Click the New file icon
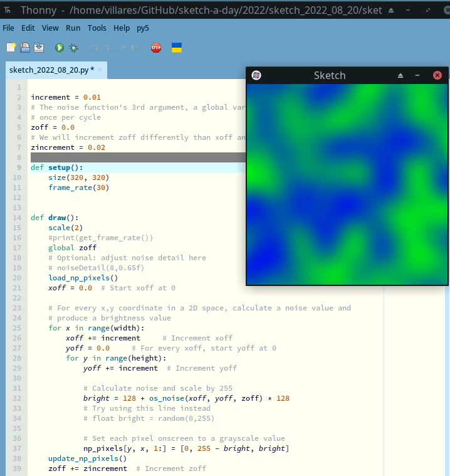Image resolution: width=450 pixels, height=476 pixels. click(11, 48)
